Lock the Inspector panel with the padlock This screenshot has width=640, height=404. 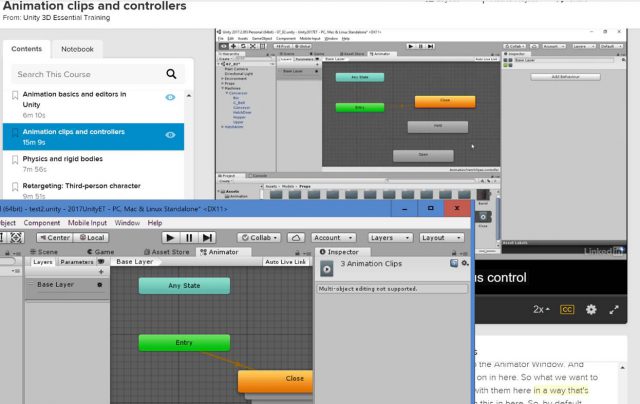click(x=454, y=253)
